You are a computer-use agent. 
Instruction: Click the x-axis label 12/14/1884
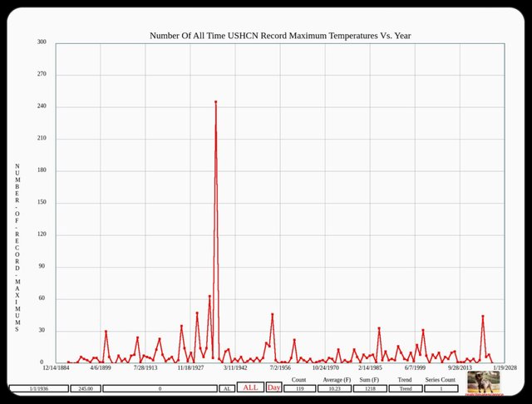click(56, 367)
